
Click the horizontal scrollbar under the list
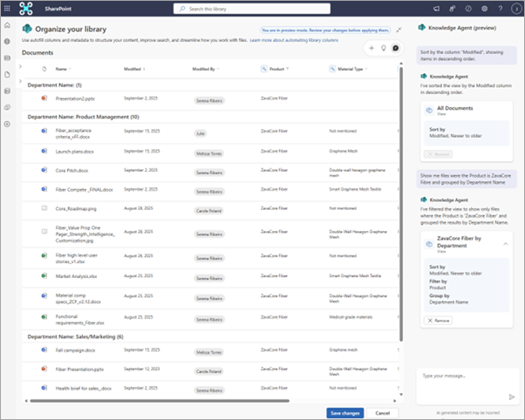pos(160,401)
